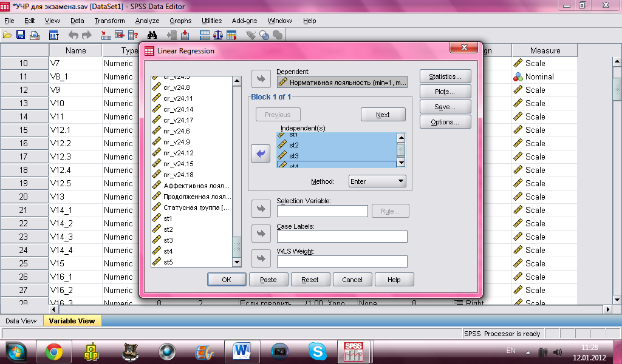Click the Select cases toolbar icon
Screen dimensions: 622x364
tap(231, 35)
